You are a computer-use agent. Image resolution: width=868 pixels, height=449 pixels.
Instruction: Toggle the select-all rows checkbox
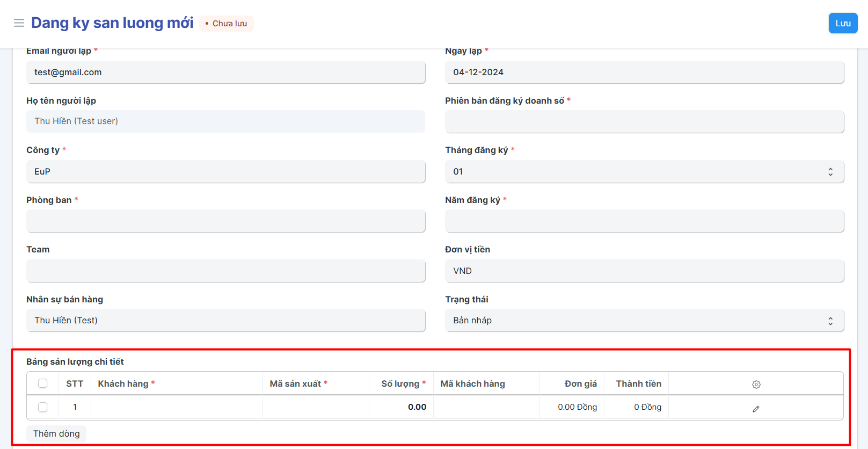point(43,383)
